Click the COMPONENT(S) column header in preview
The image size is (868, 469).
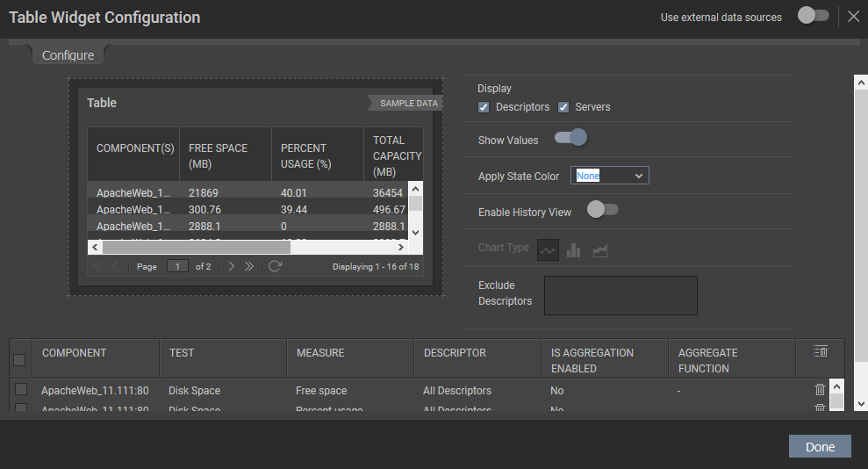133,154
